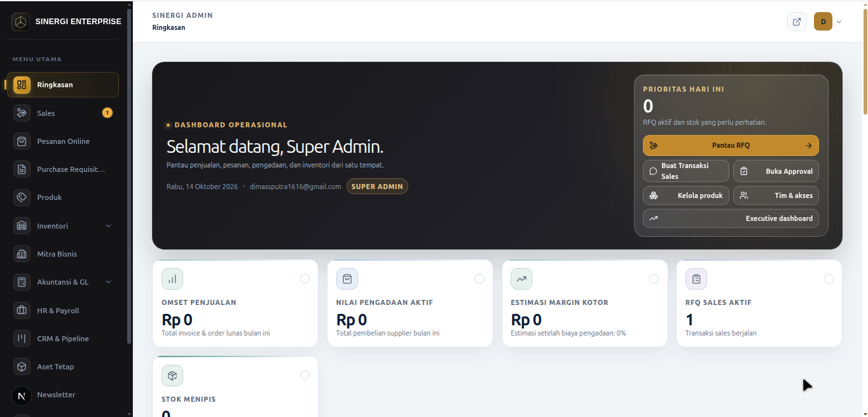Click the main page vertical scrollbar
This screenshot has width=868, height=417.
point(865,62)
